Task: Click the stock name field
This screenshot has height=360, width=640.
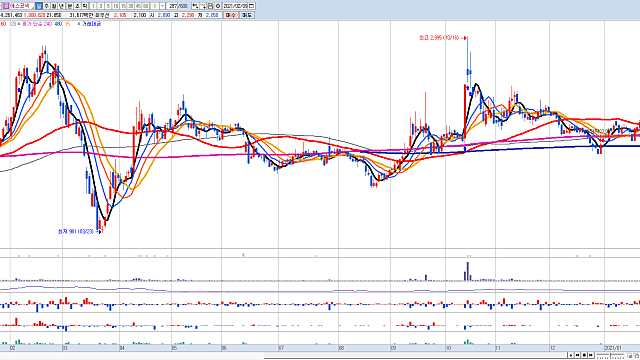Action: click(x=21, y=6)
